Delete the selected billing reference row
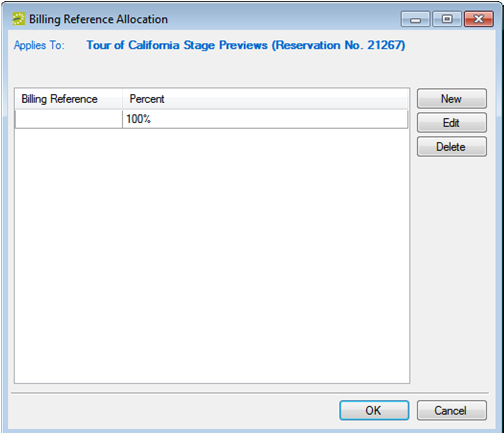 [452, 147]
